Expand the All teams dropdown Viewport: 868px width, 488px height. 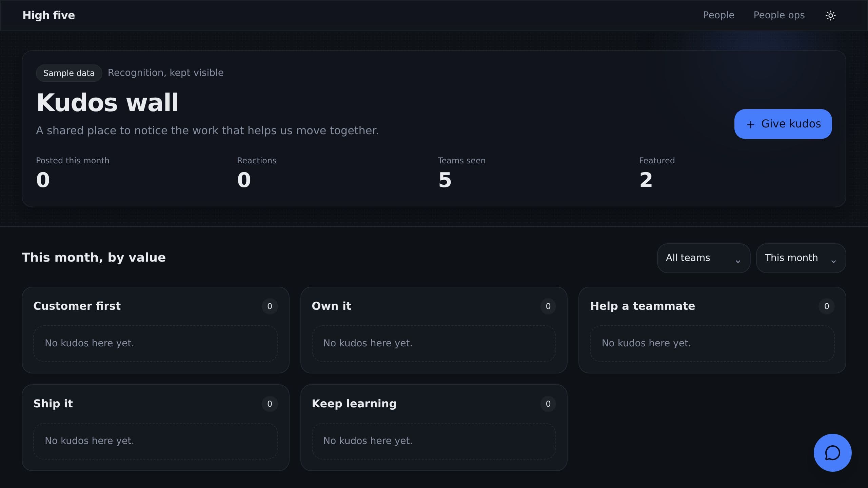pyautogui.click(x=703, y=258)
